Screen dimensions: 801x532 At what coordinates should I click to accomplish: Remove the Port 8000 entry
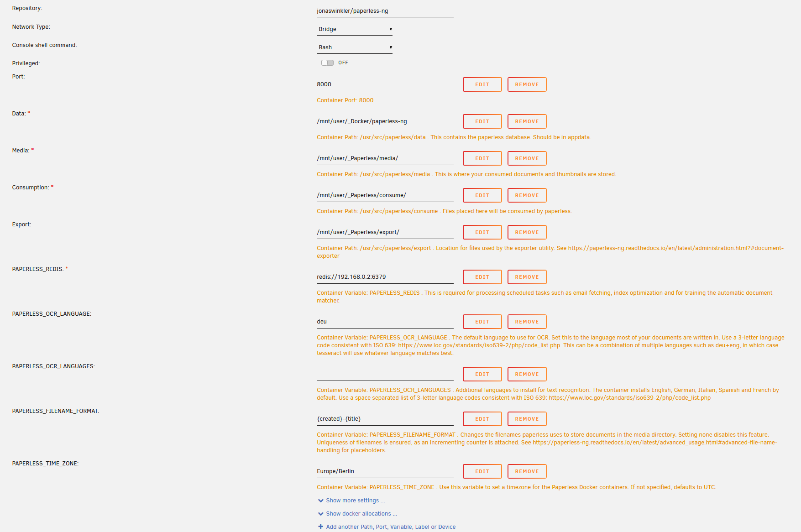(527, 84)
